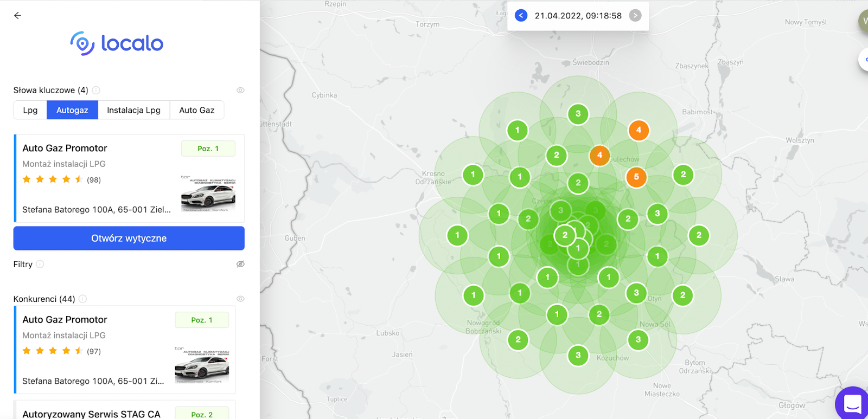Select the Lpg keyword tab
Image resolution: width=868 pixels, height=419 pixels.
30,110
